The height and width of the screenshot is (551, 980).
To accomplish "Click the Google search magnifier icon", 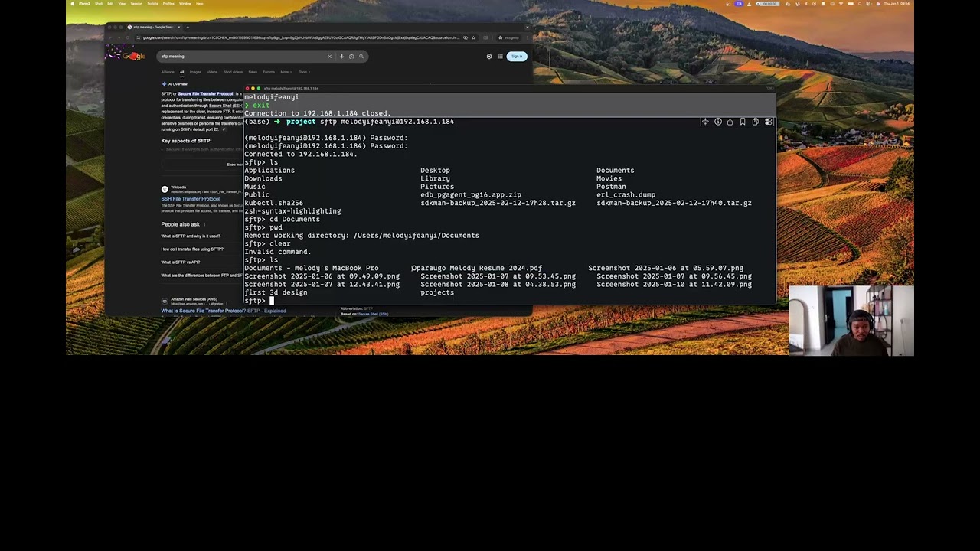I will point(361,56).
